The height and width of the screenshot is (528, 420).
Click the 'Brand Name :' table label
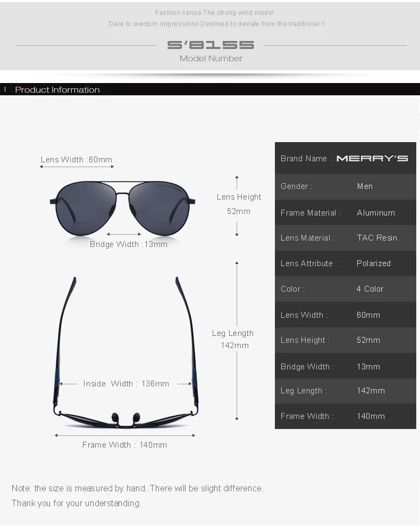tap(306, 159)
